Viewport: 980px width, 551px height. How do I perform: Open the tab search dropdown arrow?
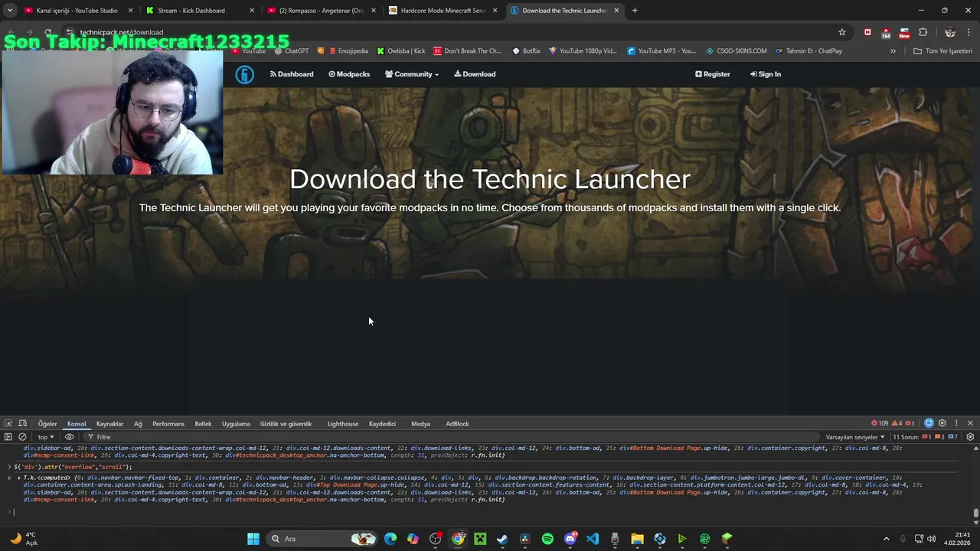(x=10, y=11)
